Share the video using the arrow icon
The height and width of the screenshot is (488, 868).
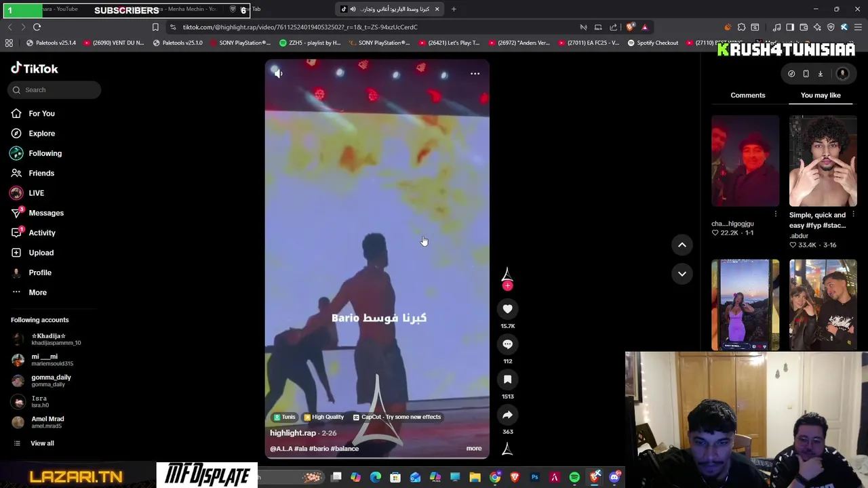[507, 415]
